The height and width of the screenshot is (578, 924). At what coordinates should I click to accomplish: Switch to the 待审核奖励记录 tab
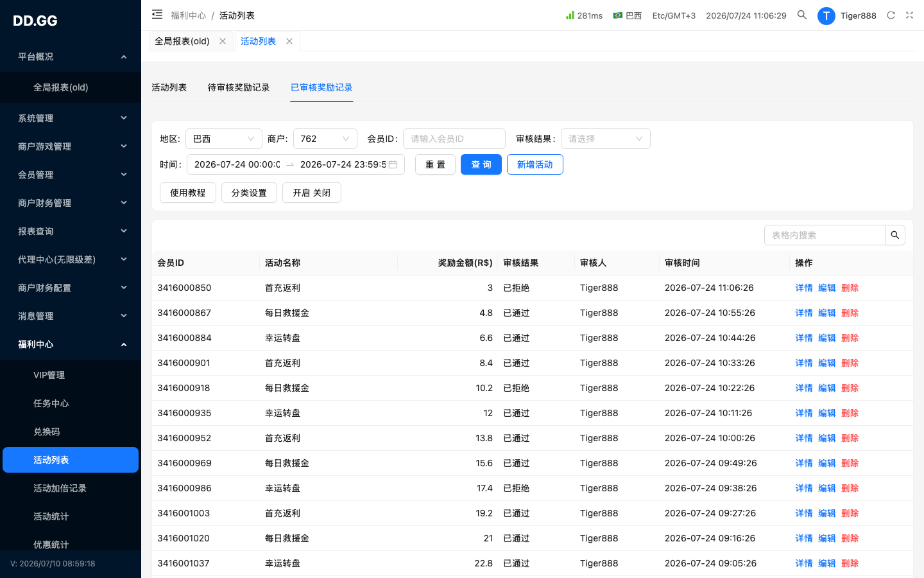click(x=239, y=87)
